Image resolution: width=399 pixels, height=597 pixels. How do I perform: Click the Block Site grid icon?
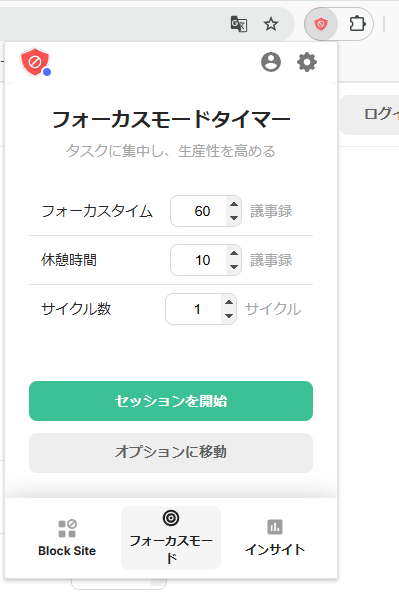tap(67, 528)
